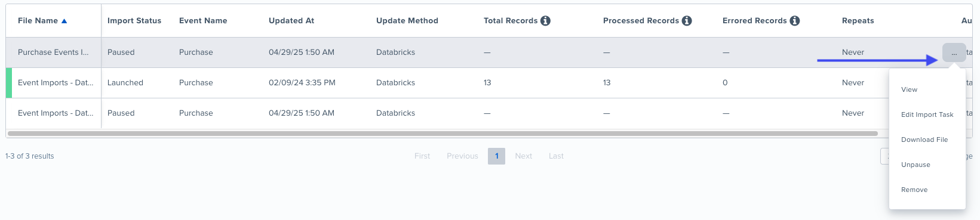Choose Unpause in the actions menu
The image size is (980, 220).
click(916, 165)
